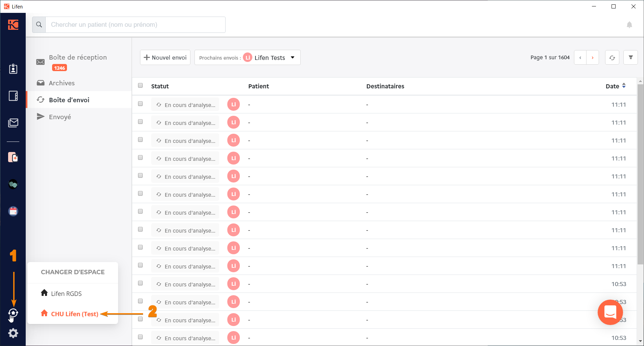
Task: Select Boîte d'envoi folder
Action: (x=78, y=100)
